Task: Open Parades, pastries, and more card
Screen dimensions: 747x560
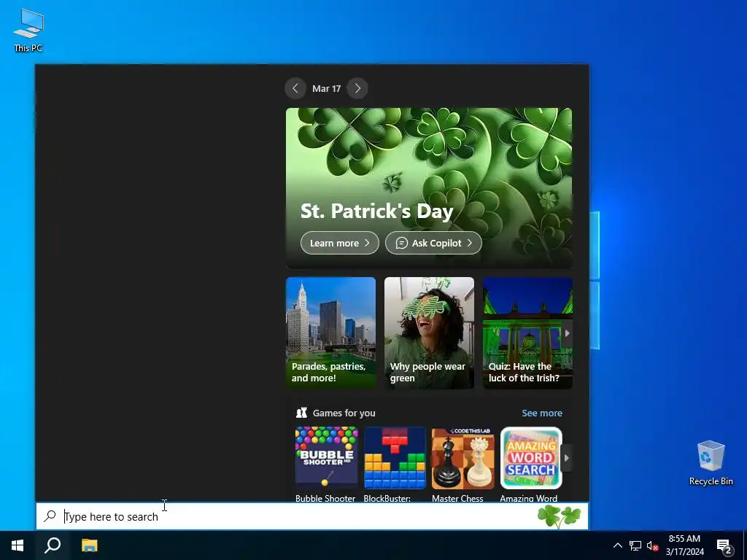Action: [330, 332]
